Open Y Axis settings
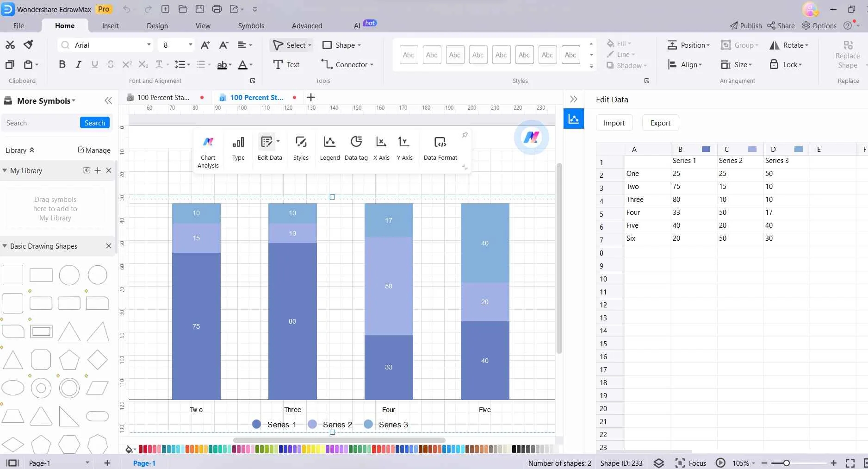 [404, 148]
